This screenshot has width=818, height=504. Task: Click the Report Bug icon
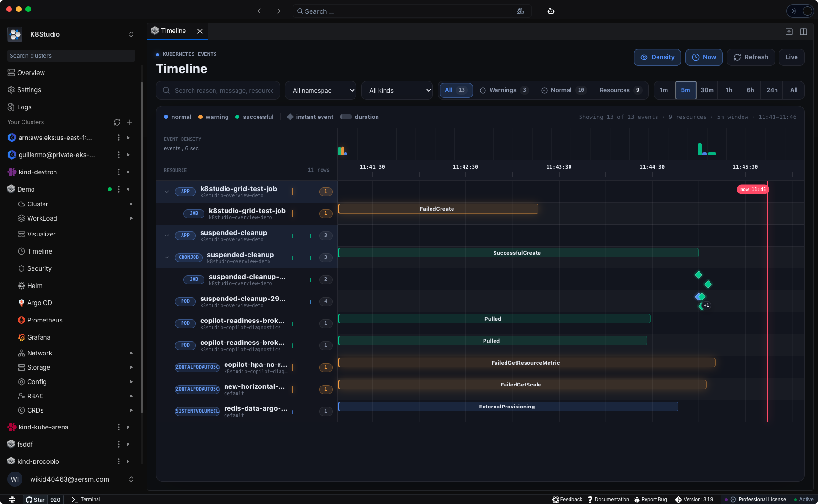click(x=637, y=499)
